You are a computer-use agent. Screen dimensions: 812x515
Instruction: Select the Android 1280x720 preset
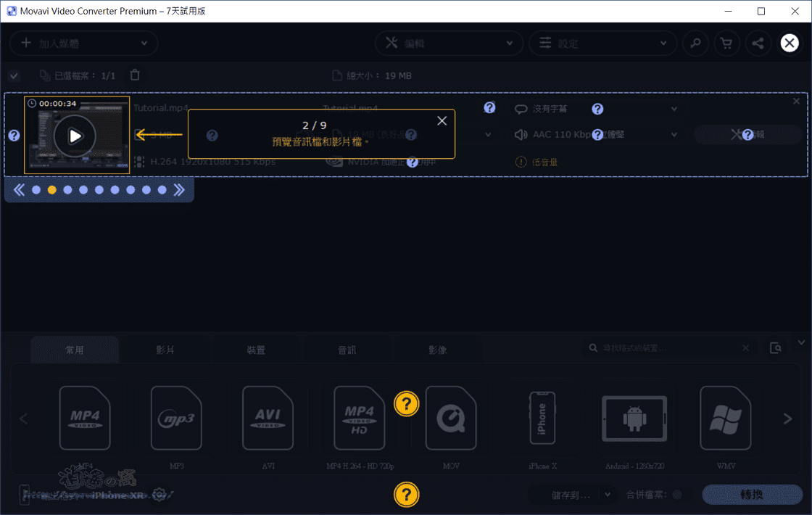coord(634,418)
